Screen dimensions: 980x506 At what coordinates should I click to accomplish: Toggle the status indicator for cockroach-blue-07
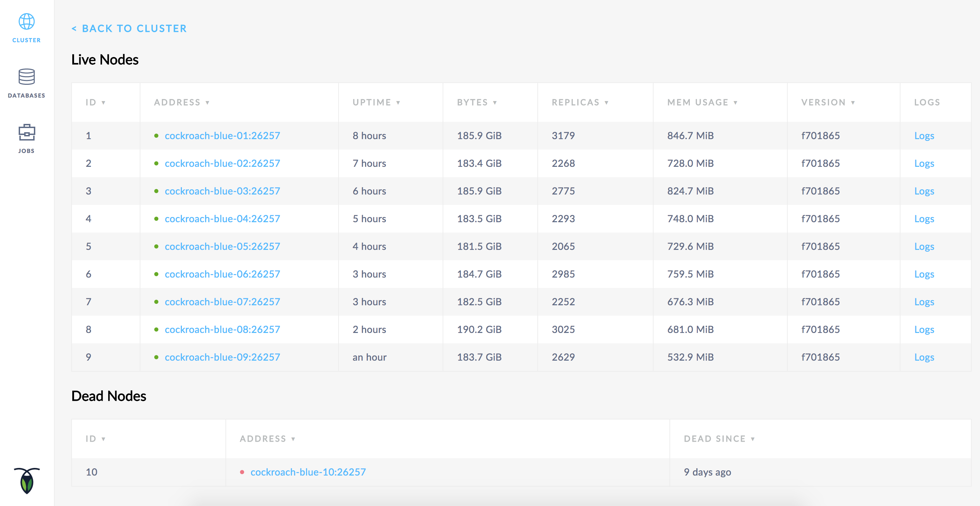(157, 301)
